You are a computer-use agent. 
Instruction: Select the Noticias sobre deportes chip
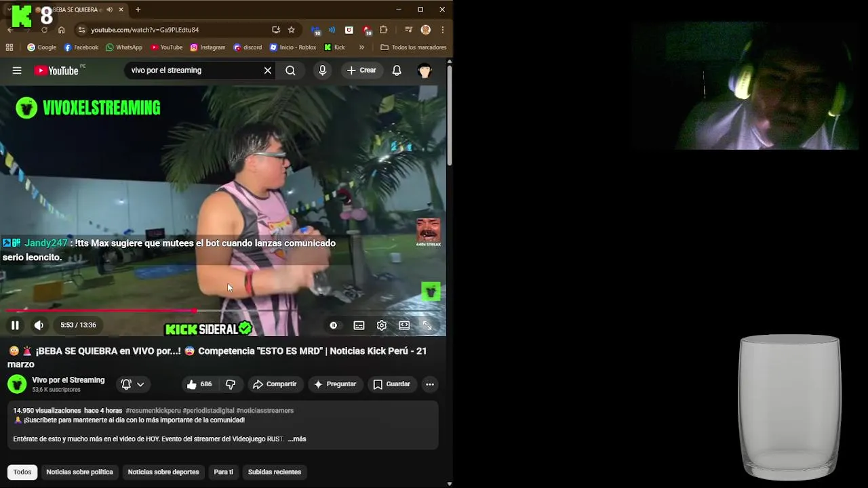click(163, 472)
